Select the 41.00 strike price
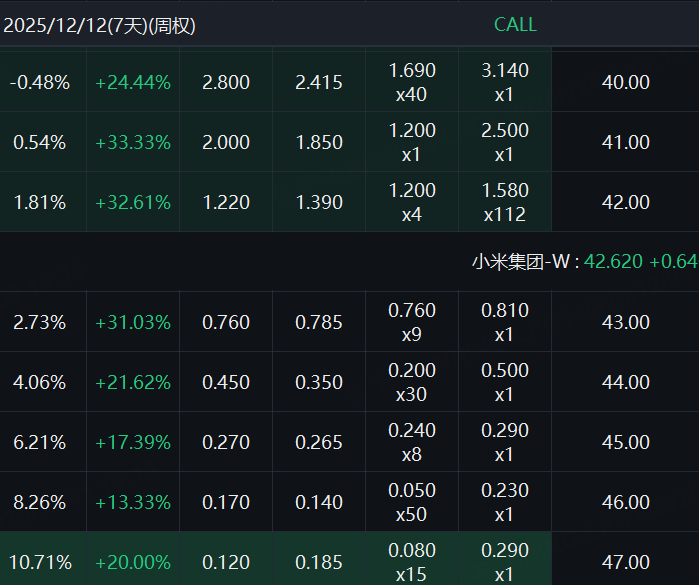Image resolution: width=699 pixels, height=585 pixels. [x=626, y=142]
